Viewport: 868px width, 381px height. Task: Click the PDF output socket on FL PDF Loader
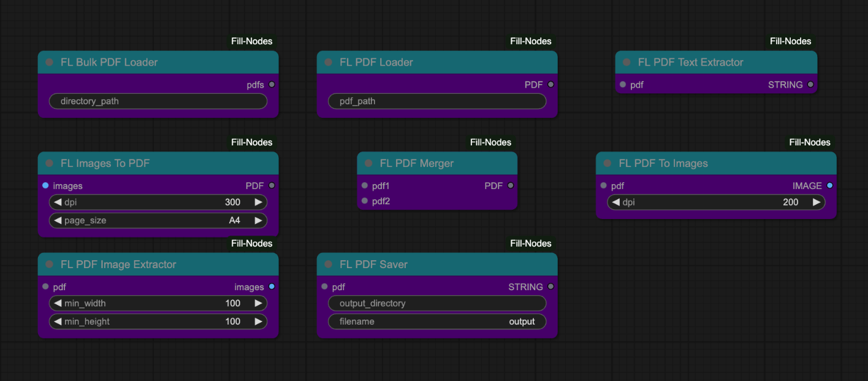pos(550,85)
